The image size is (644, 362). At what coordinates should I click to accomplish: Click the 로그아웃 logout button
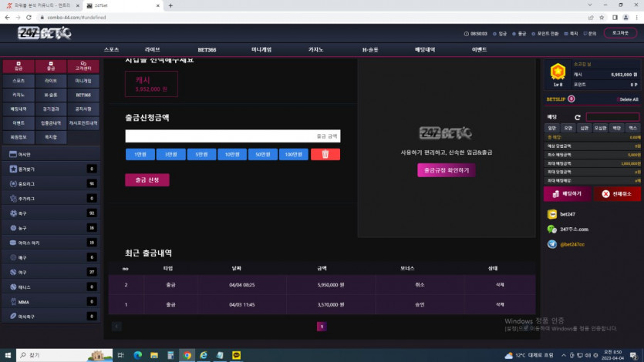point(619,33)
